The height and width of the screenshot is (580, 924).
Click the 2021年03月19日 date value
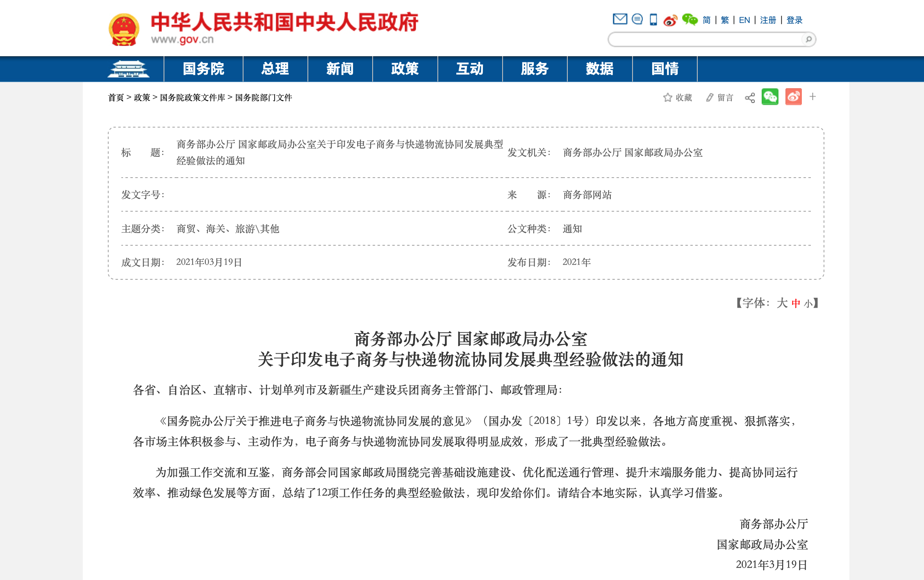point(209,262)
